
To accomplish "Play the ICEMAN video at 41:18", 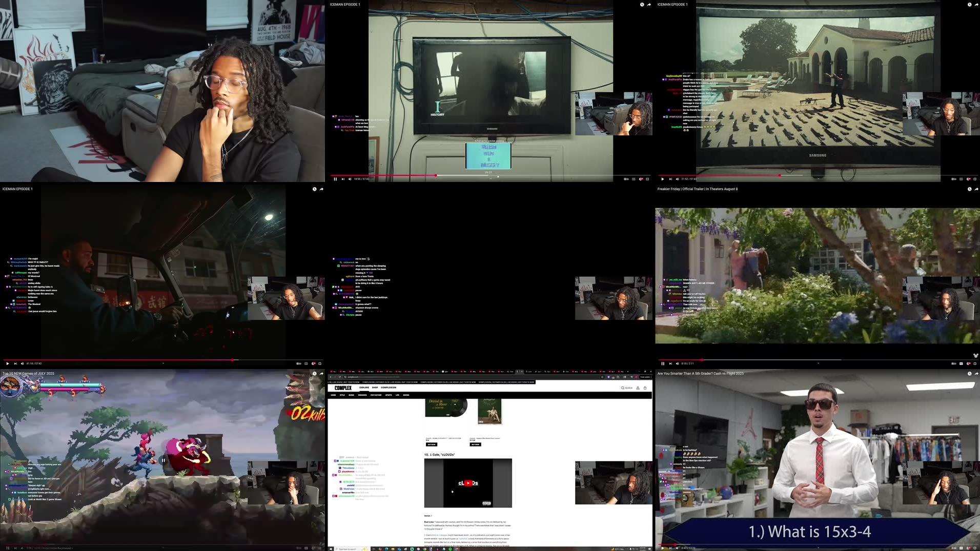I will point(8,363).
